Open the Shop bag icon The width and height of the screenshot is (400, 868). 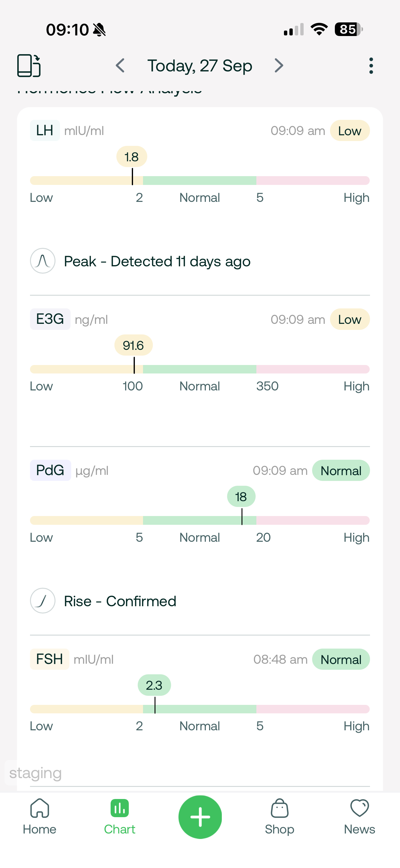point(279,808)
